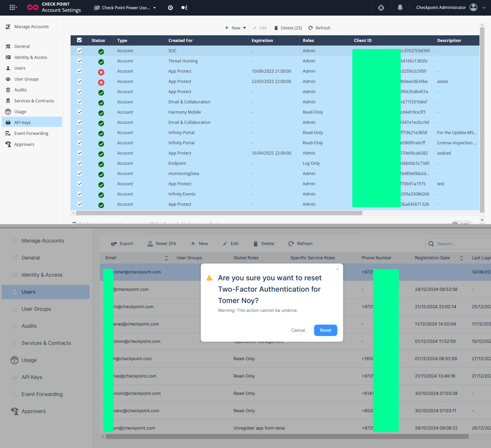Confirm with the blue Reset button
This screenshot has height=448, width=491.
click(x=325, y=330)
